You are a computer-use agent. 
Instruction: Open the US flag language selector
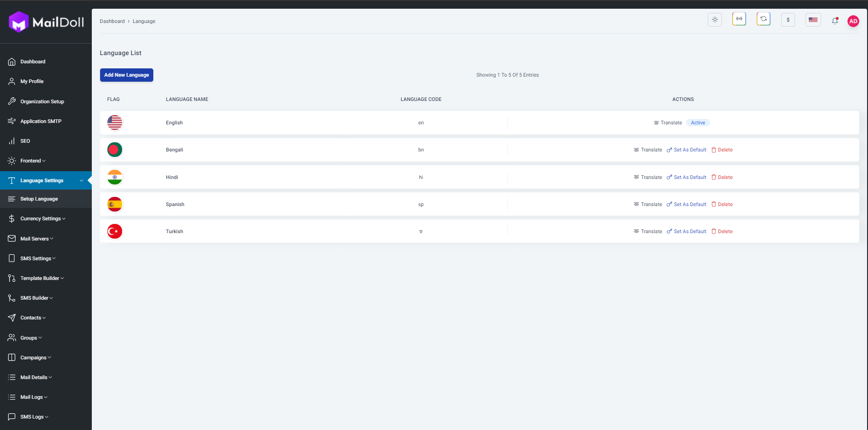813,20
